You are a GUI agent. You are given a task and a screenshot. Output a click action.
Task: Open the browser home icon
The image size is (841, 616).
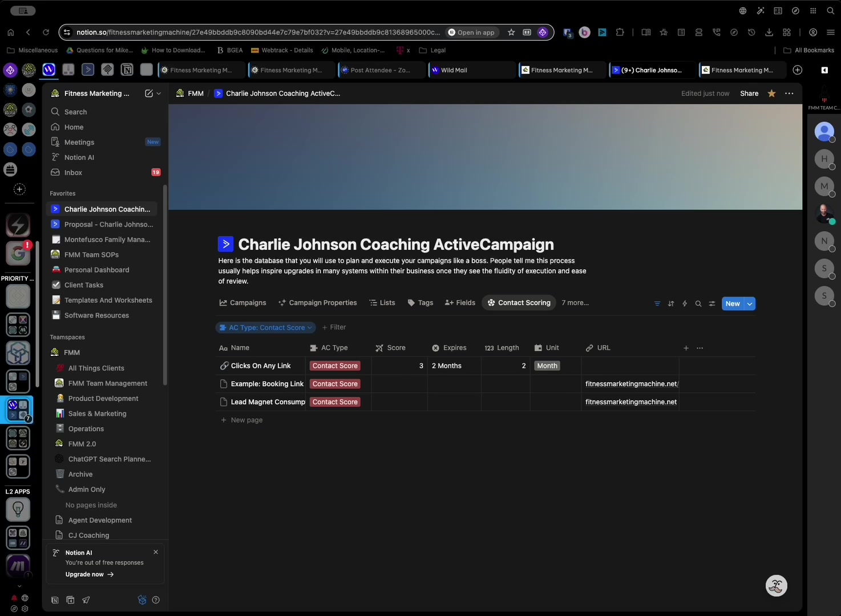point(10,33)
